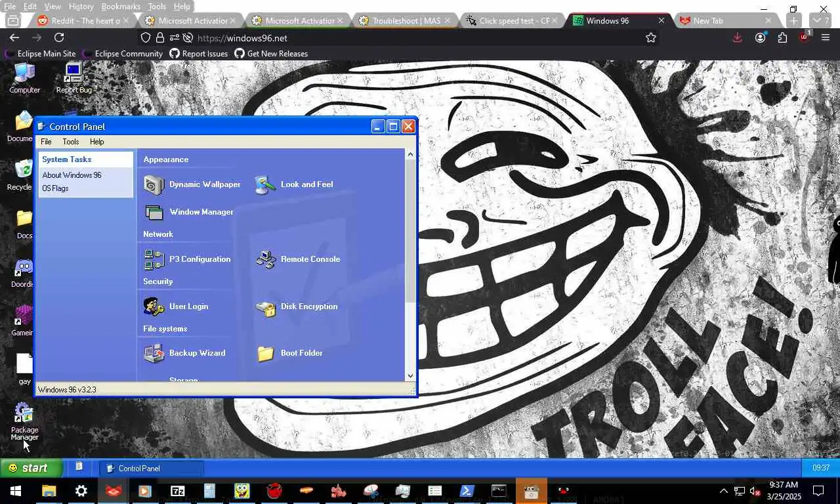This screenshot has width=840, height=504.
Task: Select the Discord-style Doordis desktop icon
Action: [23, 273]
